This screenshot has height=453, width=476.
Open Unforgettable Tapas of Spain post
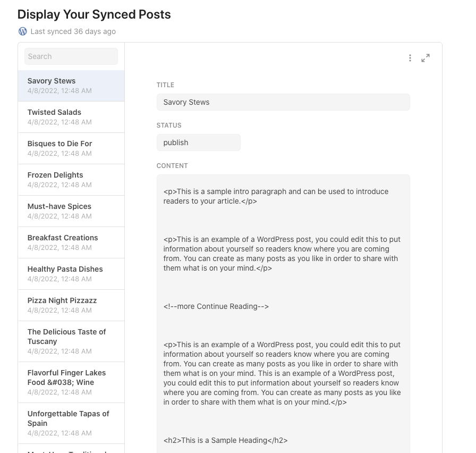71,423
